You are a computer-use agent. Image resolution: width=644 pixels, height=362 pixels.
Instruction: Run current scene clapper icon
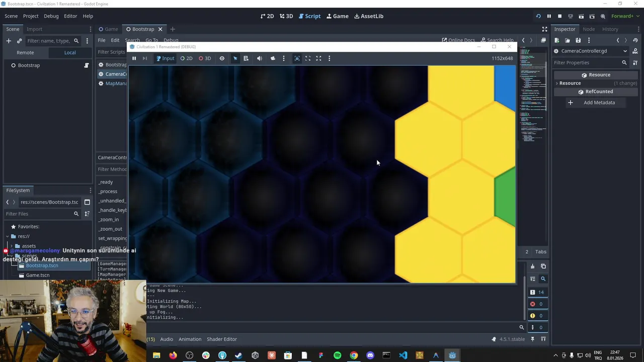click(x=581, y=16)
